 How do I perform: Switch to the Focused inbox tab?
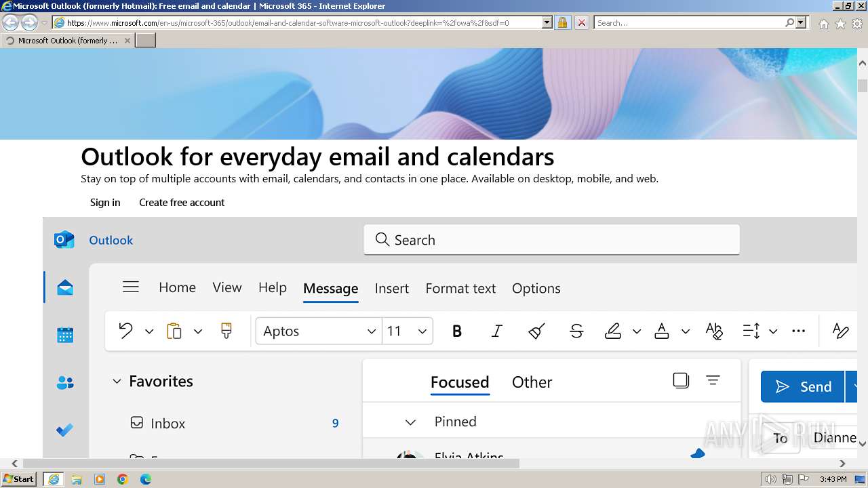click(460, 382)
